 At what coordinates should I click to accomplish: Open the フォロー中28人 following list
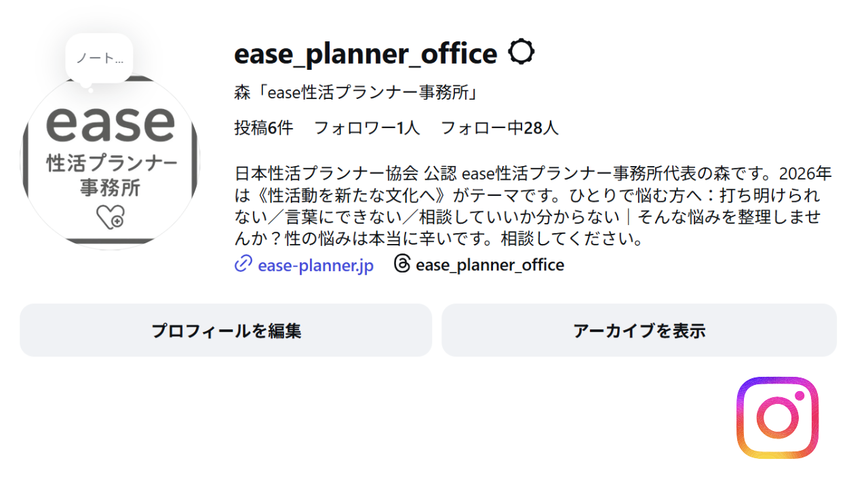[x=500, y=127]
